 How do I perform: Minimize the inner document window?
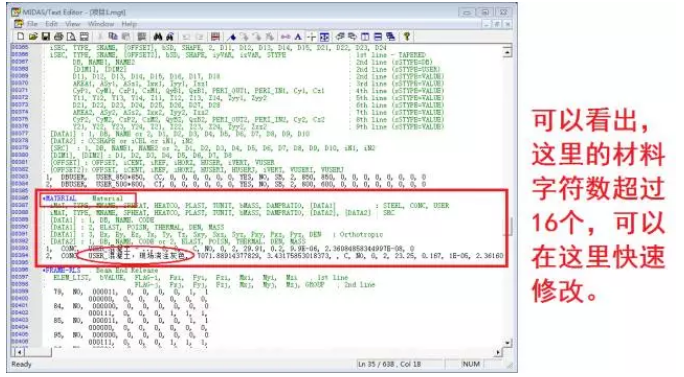[487, 24]
